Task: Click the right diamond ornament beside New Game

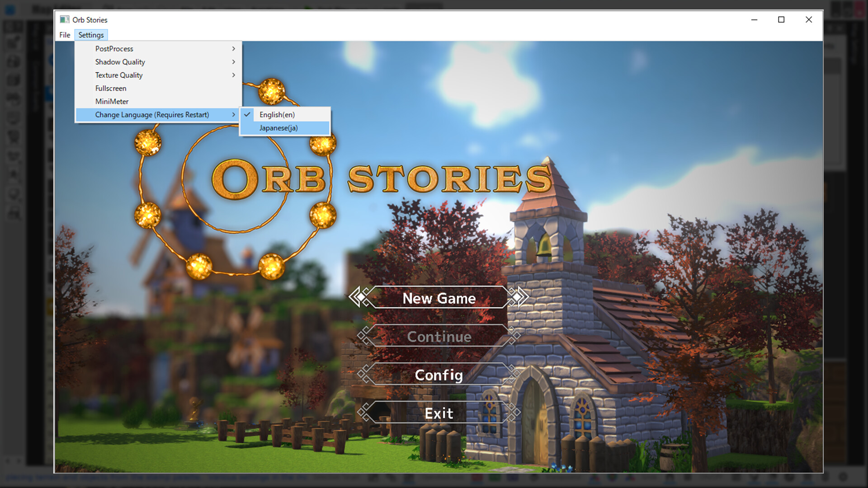Action: 518,297
